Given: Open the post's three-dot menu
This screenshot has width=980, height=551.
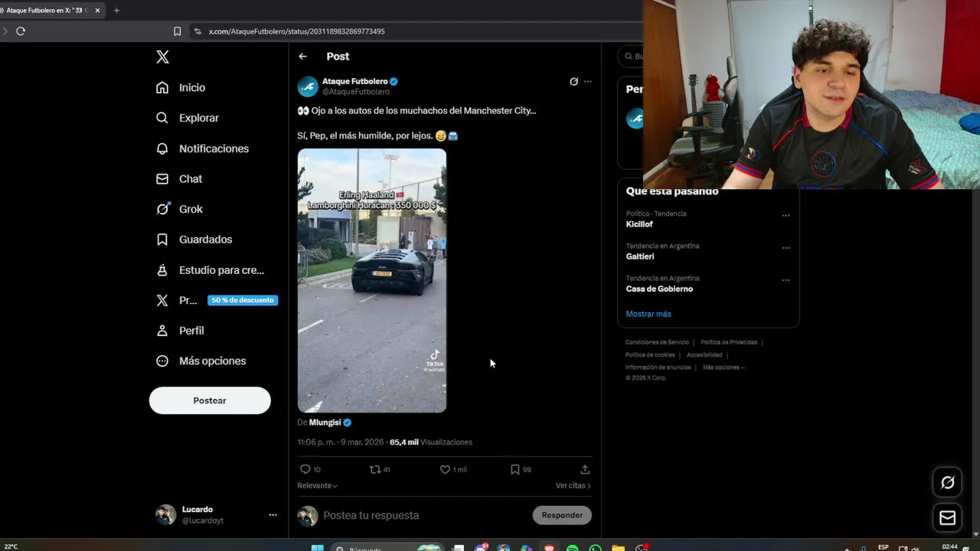Looking at the screenshot, I should (x=587, y=81).
